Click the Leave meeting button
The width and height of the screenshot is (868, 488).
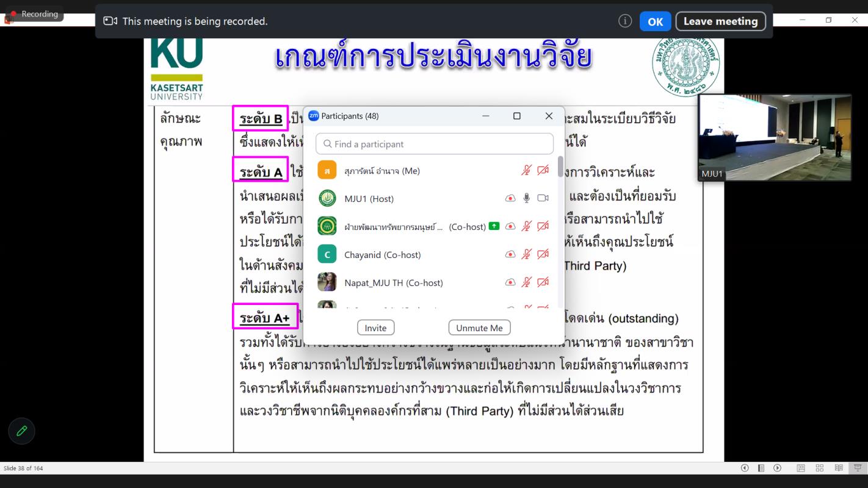click(x=720, y=21)
